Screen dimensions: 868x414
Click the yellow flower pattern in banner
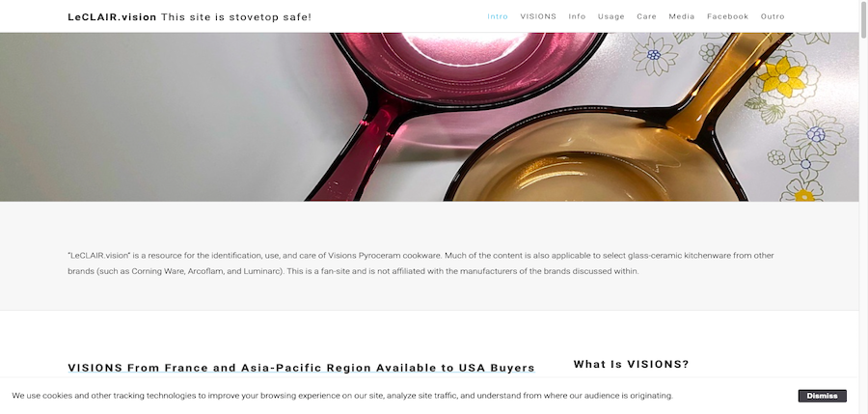pyautogui.click(x=782, y=79)
